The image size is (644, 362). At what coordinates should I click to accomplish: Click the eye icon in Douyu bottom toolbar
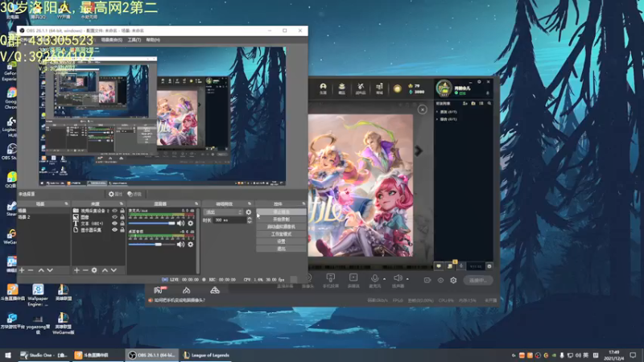tap(440, 280)
